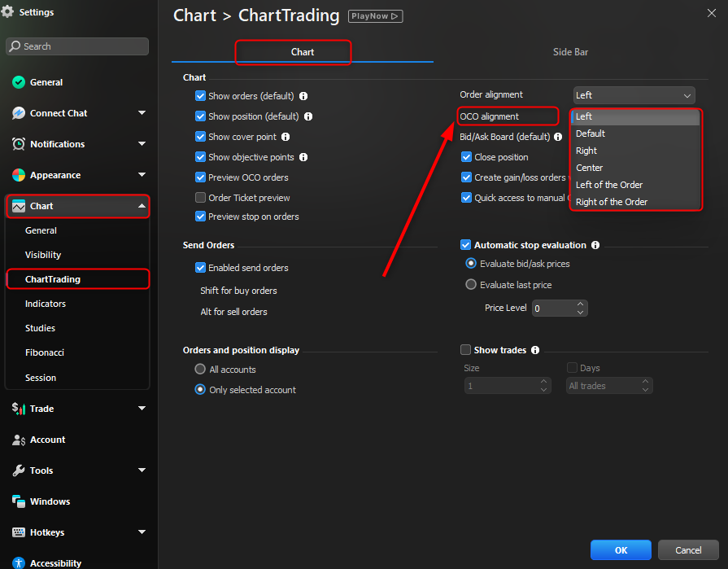Click the PlayNow button
The height and width of the screenshot is (569, 728).
(375, 16)
